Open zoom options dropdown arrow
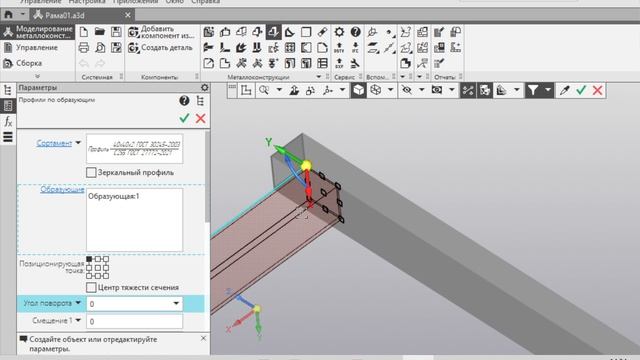The height and width of the screenshot is (360, 640). click(x=279, y=90)
